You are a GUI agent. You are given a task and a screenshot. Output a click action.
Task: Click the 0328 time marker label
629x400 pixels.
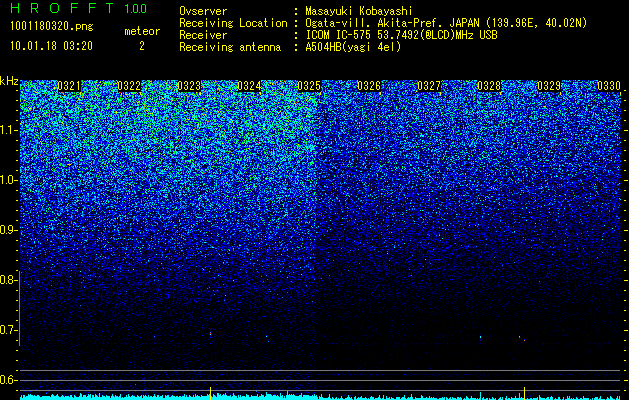[x=489, y=86]
